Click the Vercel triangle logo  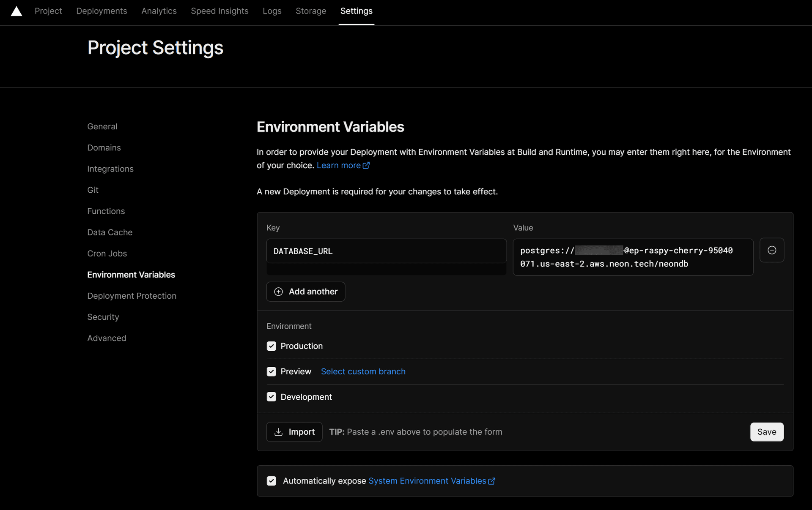[16, 11]
